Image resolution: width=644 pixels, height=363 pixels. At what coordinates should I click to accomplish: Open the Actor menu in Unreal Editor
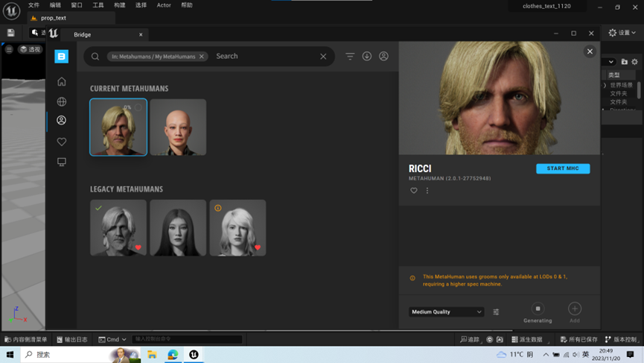164,5
